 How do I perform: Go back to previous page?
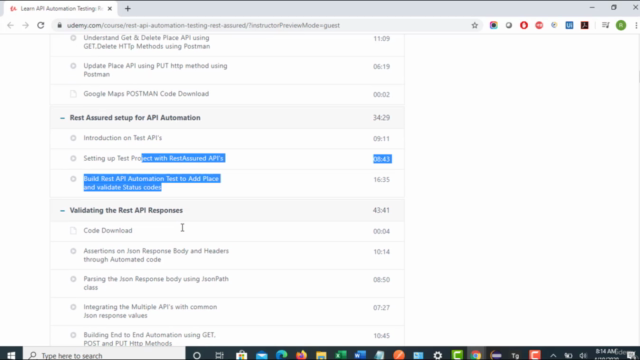click(x=10, y=25)
